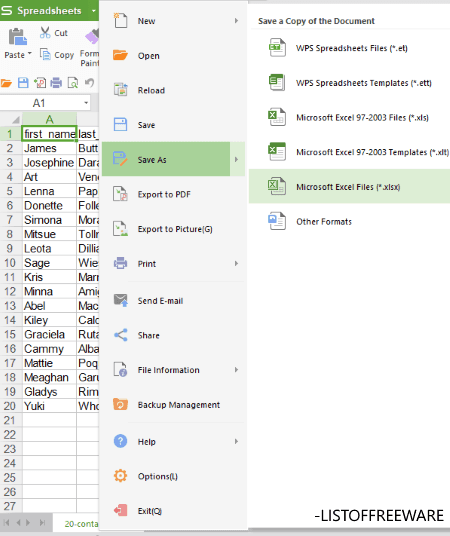Click the undo arrow icon
The width and height of the screenshot is (450, 536).
(x=89, y=82)
